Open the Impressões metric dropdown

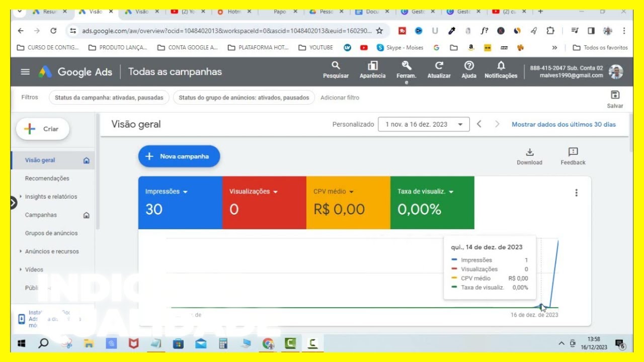[166, 192]
